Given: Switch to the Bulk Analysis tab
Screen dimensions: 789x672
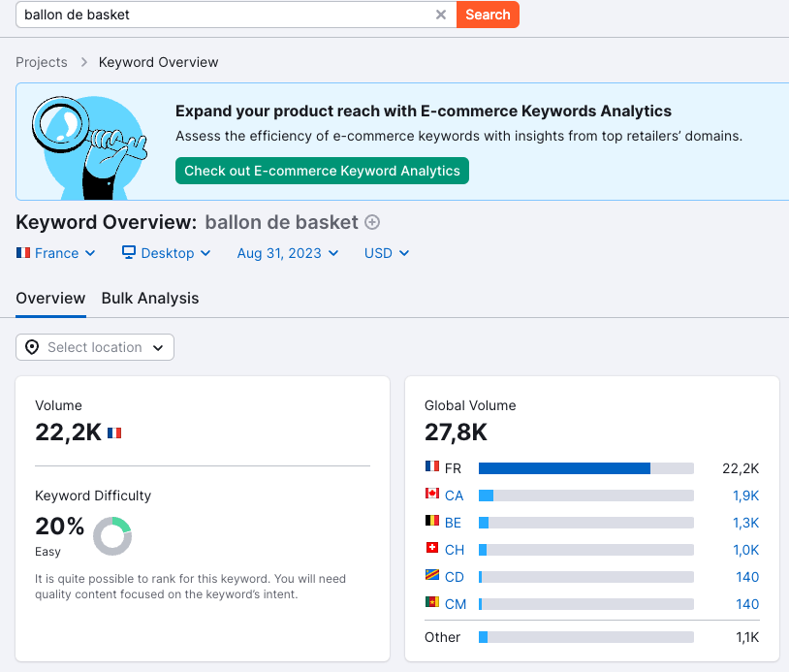Looking at the screenshot, I should coord(150,298).
